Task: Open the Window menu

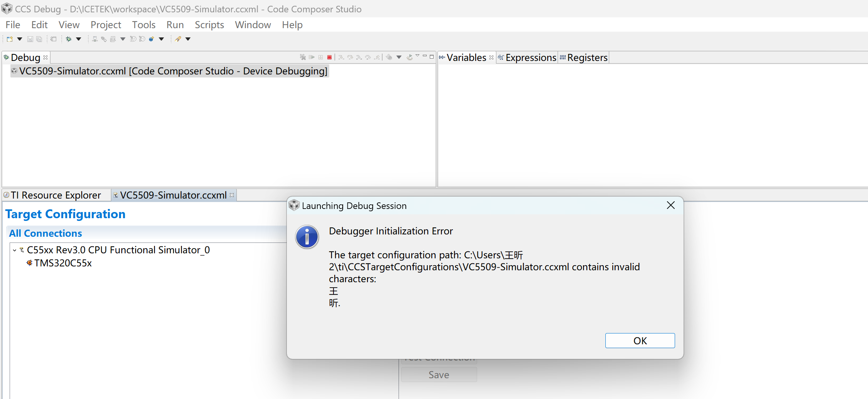Action: pyautogui.click(x=253, y=25)
